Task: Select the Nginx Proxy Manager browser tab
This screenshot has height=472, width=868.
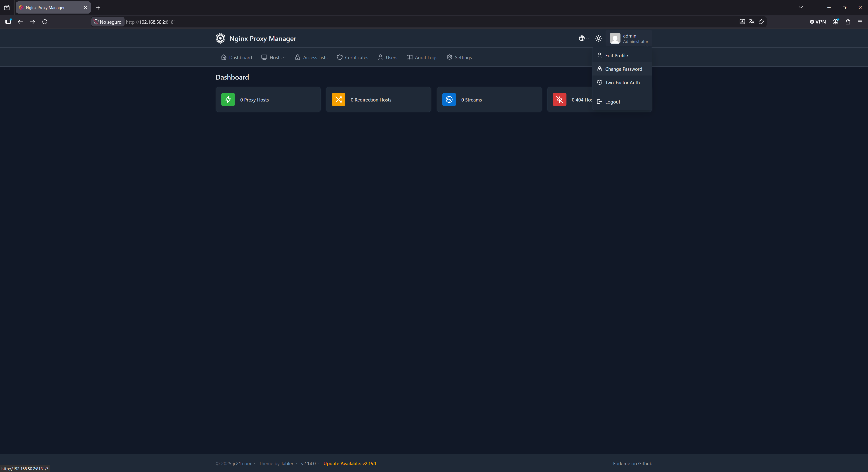Action: click(53, 7)
